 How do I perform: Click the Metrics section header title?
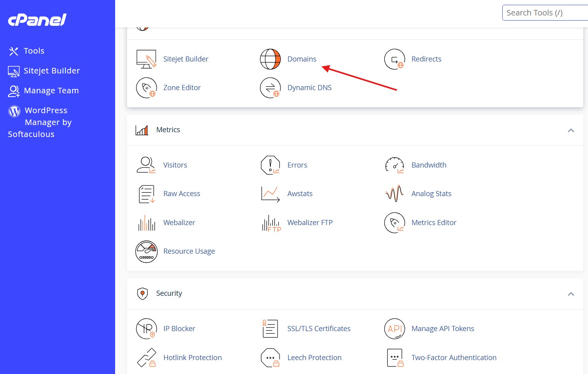[x=168, y=130]
